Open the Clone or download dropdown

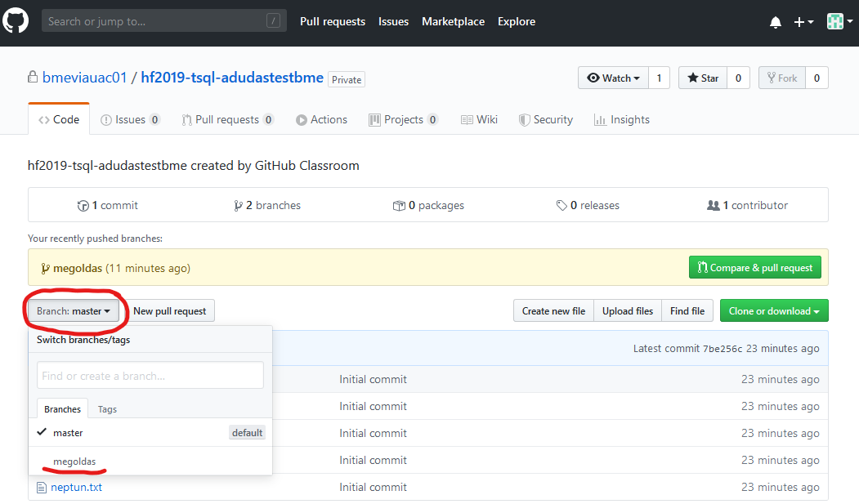coord(773,310)
